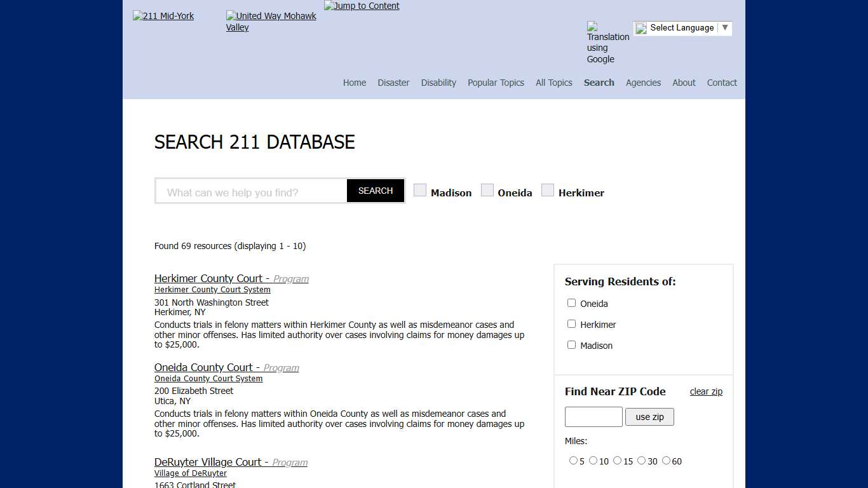Image resolution: width=868 pixels, height=488 pixels.
Task: Enable the Herkimer filter next to search
Action: (548, 189)
